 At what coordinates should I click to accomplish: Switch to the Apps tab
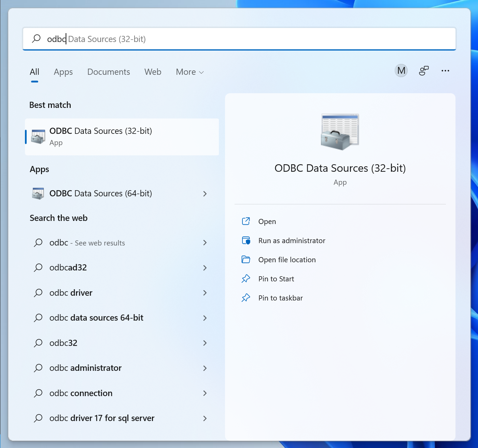click(x=63, y=72)
